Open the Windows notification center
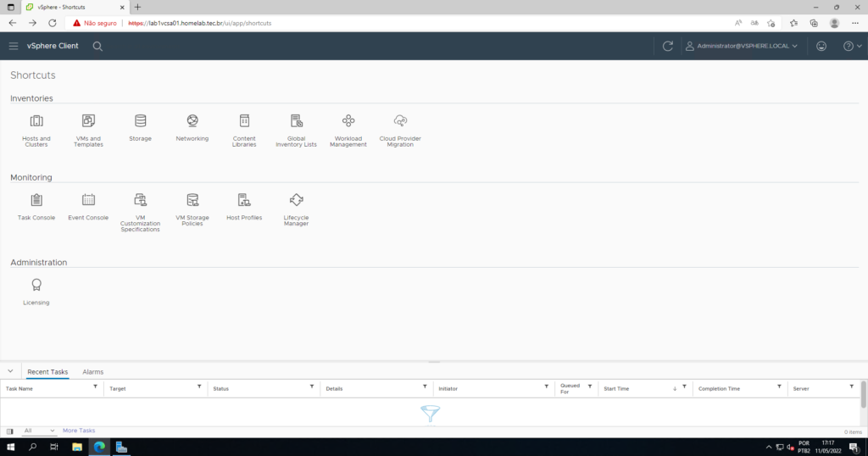The height and width of the screenshot is (456, 868). tap(854, 448)
